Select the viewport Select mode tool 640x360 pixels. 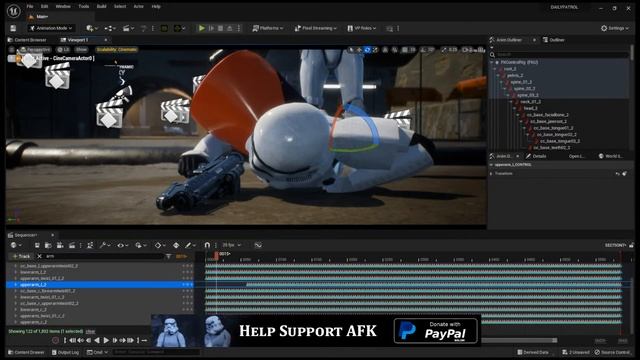[351, 50]
